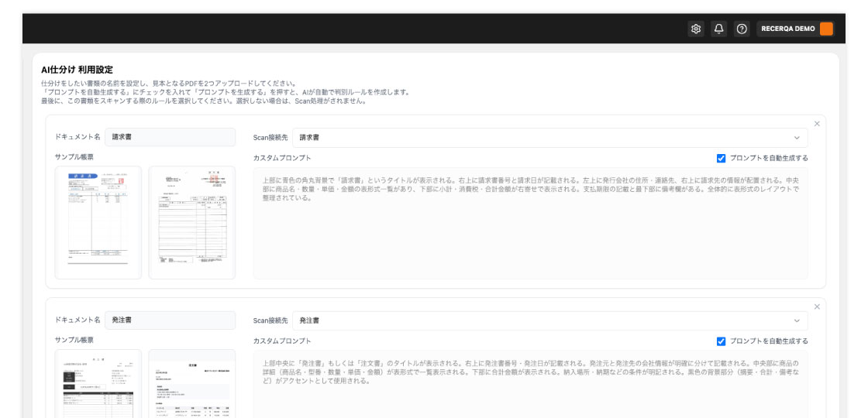This screenshot has width=868, height=418.
Task: Uncheck auto-generate prompt for 請求書
Action: pyautogui.click(x=721, y=158)
